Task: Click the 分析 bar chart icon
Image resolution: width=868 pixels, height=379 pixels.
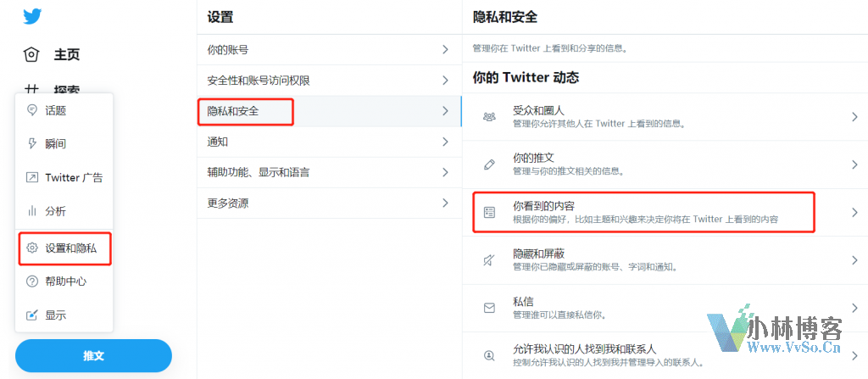Action: click(32, 211)
